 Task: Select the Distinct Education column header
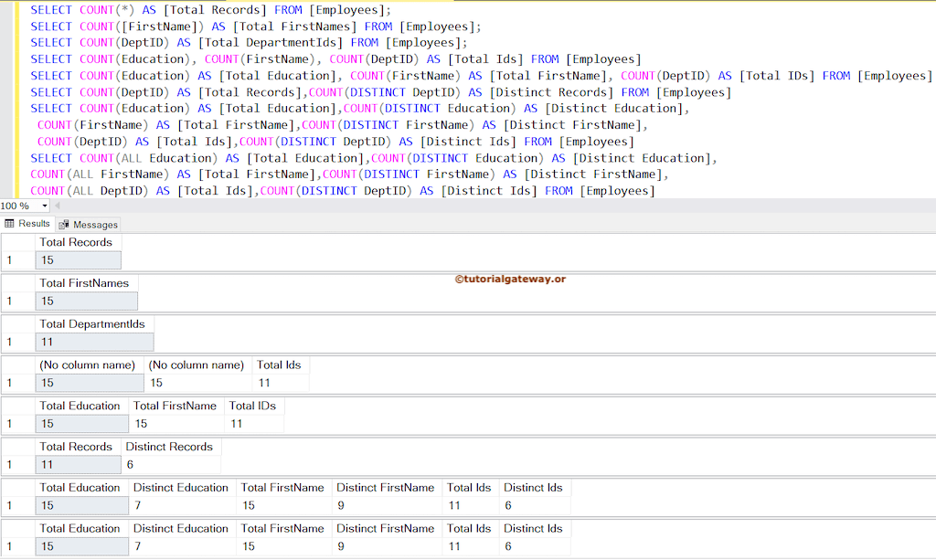[181, 487]
